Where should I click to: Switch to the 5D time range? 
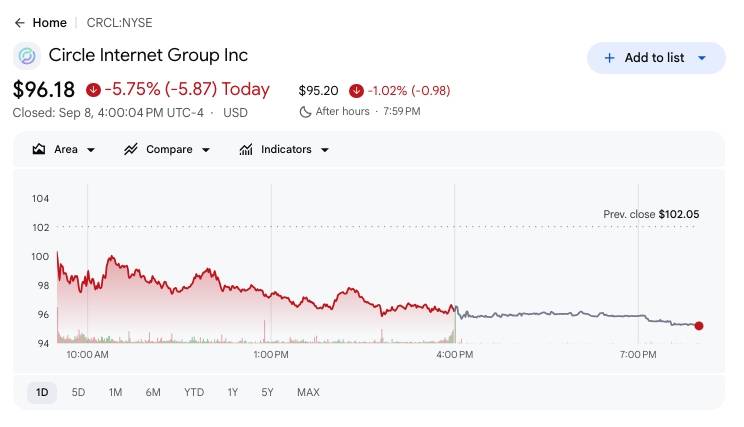coord(78,392)
